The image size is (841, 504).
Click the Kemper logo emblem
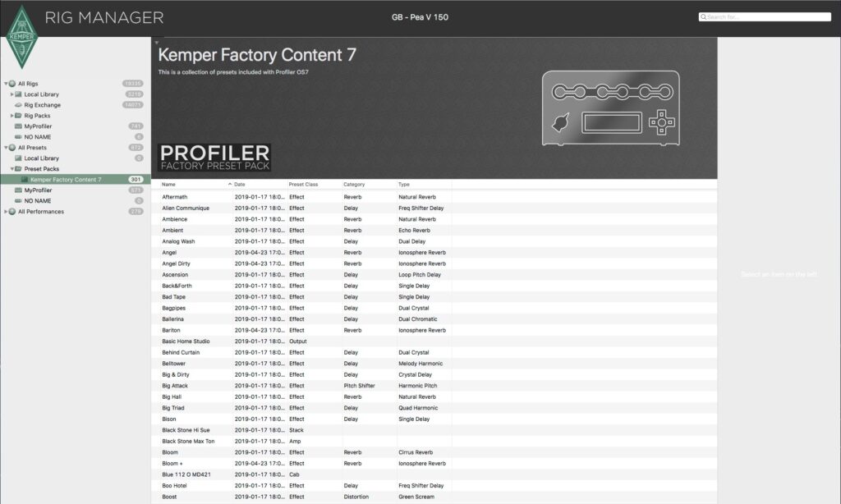pyautogui.click(x=21, y=38)
